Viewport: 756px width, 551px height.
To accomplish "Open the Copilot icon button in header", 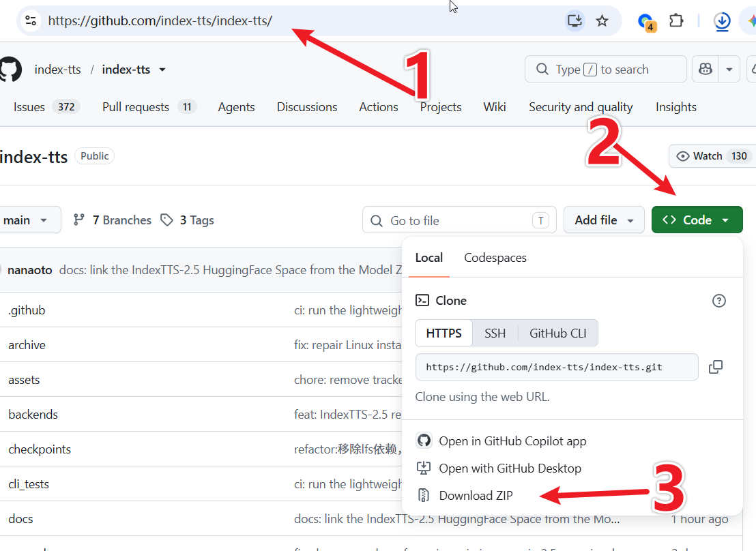I will (706, 70).
